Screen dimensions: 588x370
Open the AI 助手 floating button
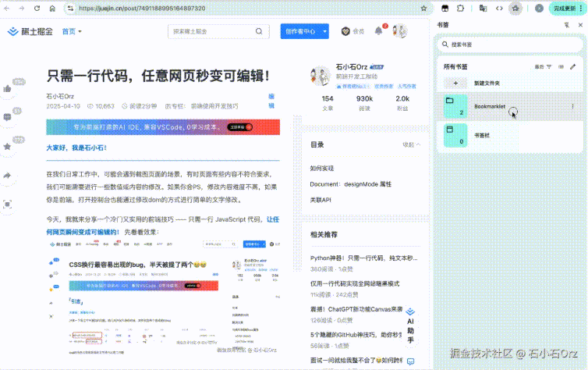(x=411, y=326)
